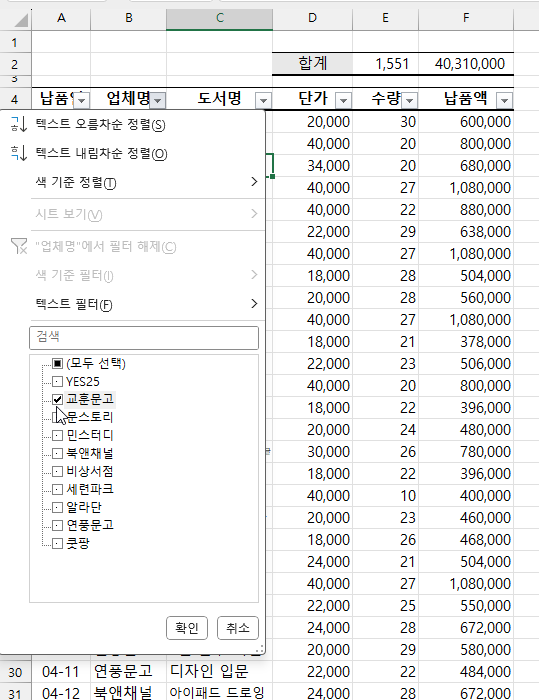
Task: Click cell 북앤채널 in row 31
Action: point(128,692)
